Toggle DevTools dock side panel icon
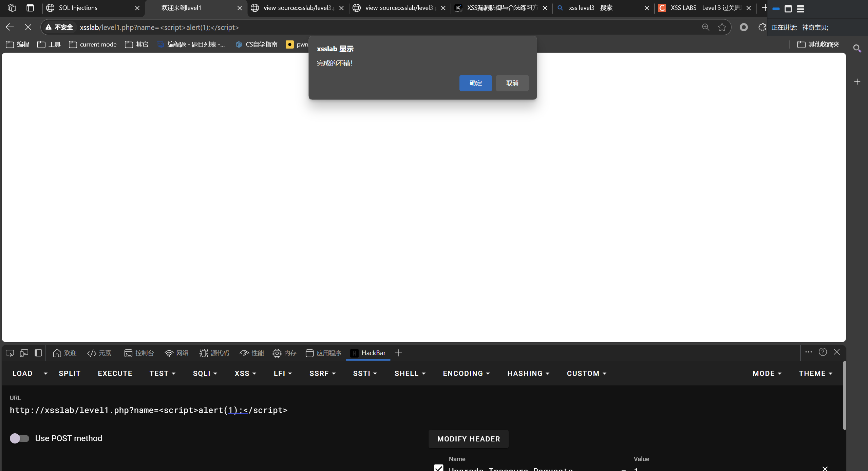 click(38, 353)
